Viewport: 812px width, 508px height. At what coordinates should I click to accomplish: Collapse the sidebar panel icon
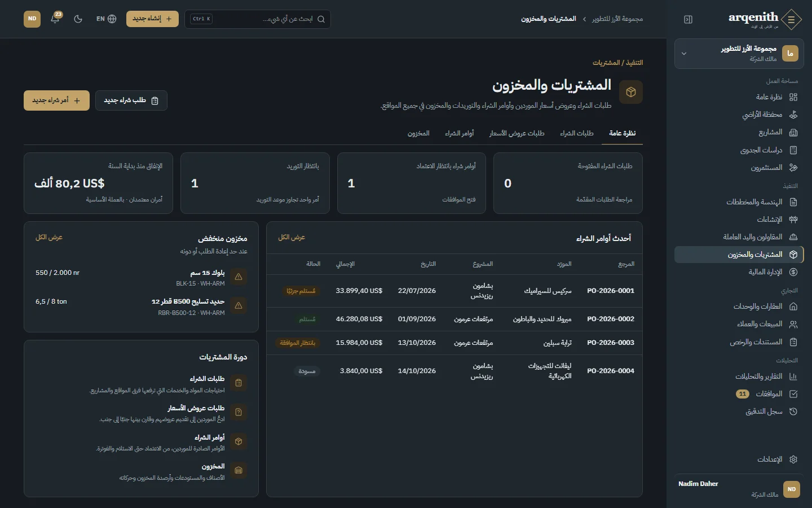click(x=688, y=19)
